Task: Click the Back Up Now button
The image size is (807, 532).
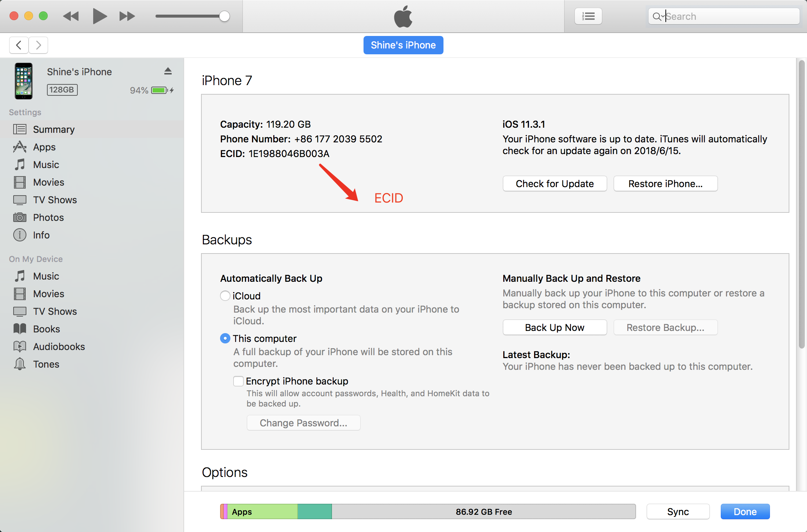Action: click(x=554, y=327)
